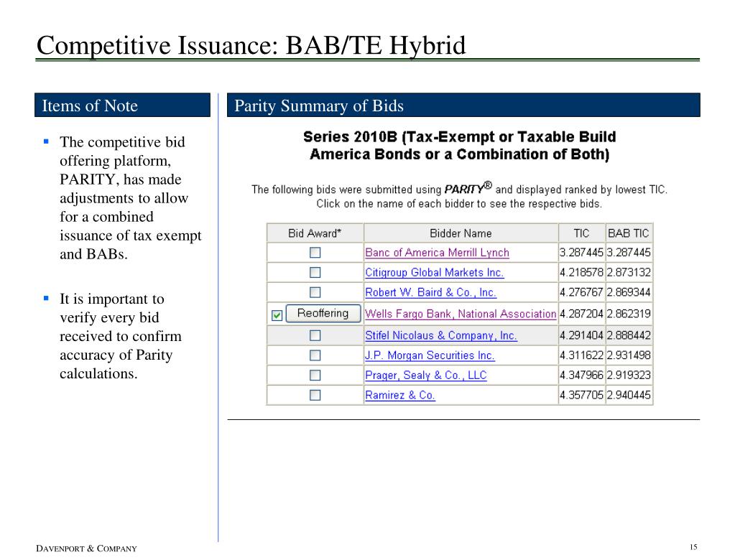Select BAB TIC value 2.869344
This screenshot has height=560, width=735.
[629, 292]
